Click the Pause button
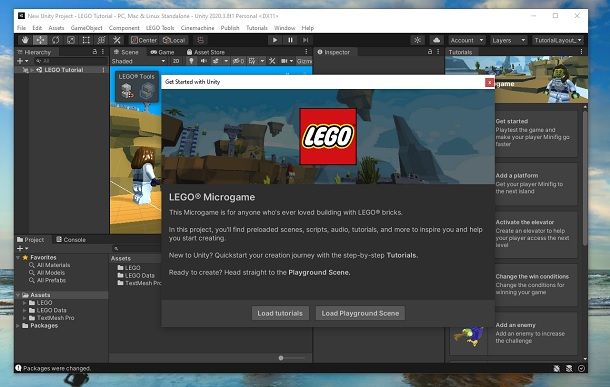 pos(290,40)
